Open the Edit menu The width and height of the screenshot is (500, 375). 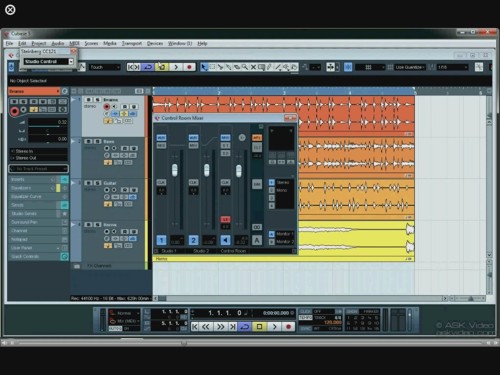tap(22, 43)
